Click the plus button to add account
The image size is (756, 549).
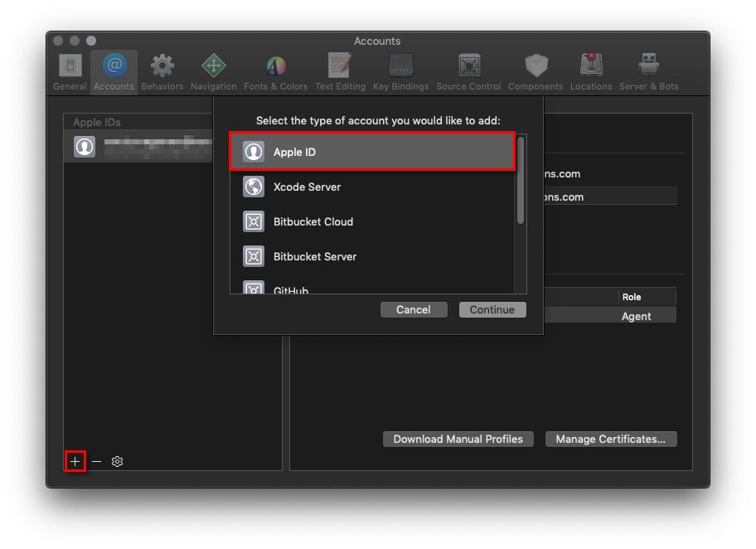[x=75, y=461]
